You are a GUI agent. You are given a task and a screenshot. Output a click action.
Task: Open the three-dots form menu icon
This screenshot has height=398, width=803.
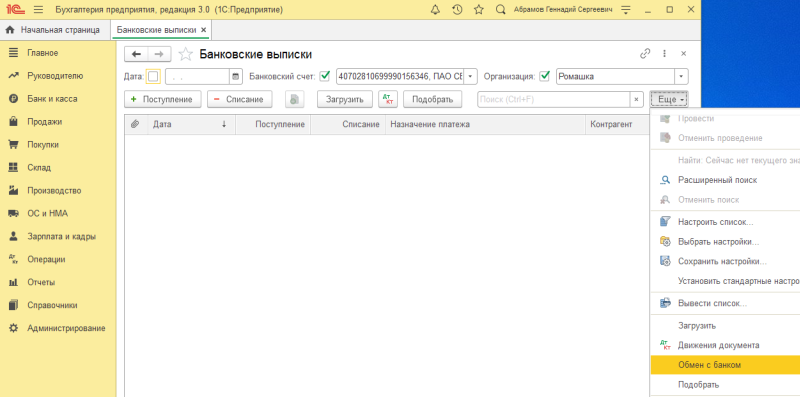(x=665, y=53)
